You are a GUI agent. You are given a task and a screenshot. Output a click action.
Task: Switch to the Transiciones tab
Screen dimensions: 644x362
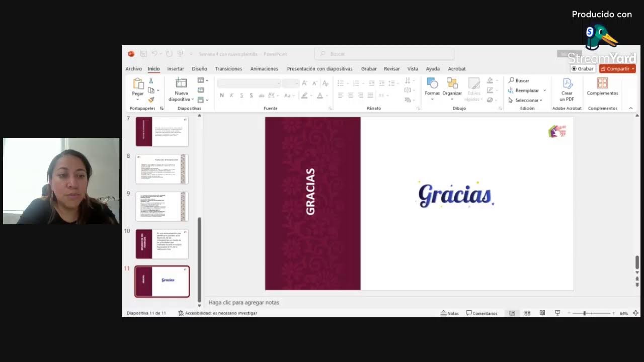[x=228, y=69]
